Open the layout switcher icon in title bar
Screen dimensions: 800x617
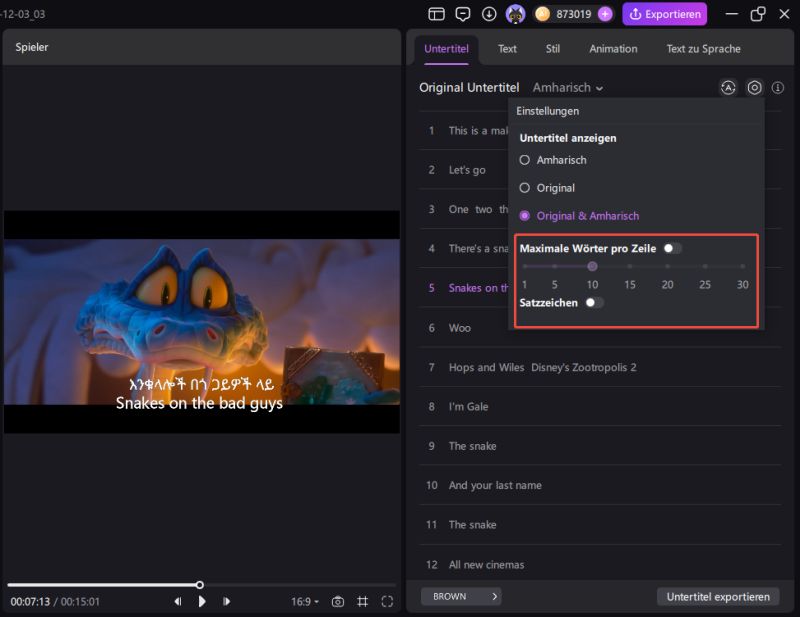[436, 14]
